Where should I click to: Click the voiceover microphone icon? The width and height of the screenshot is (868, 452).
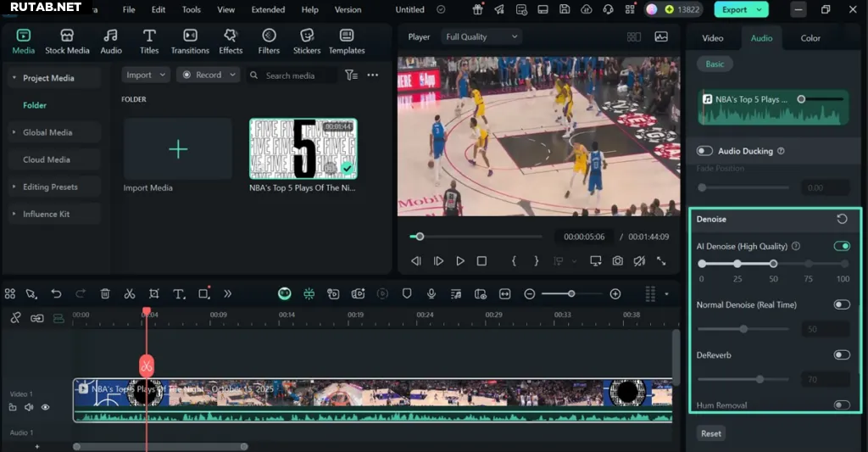431,293
